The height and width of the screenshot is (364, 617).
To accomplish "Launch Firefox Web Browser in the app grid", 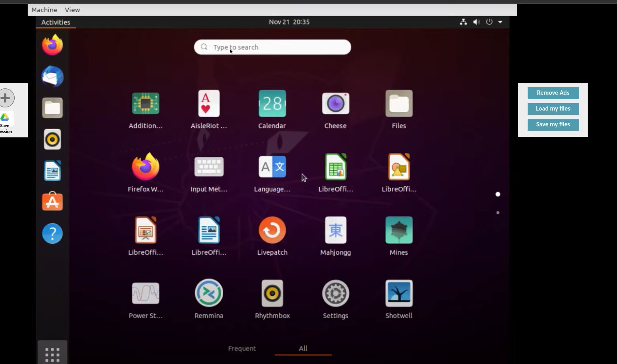I will (145, 173).
